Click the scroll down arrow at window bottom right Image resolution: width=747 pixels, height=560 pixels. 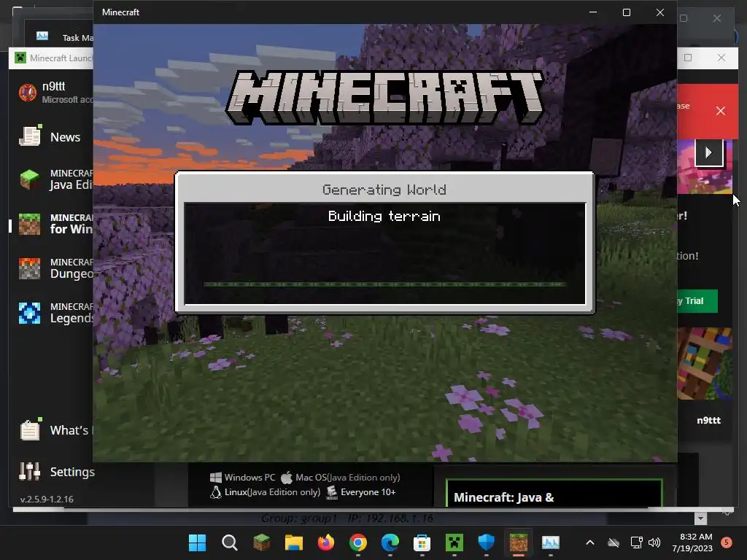[700, 518]
